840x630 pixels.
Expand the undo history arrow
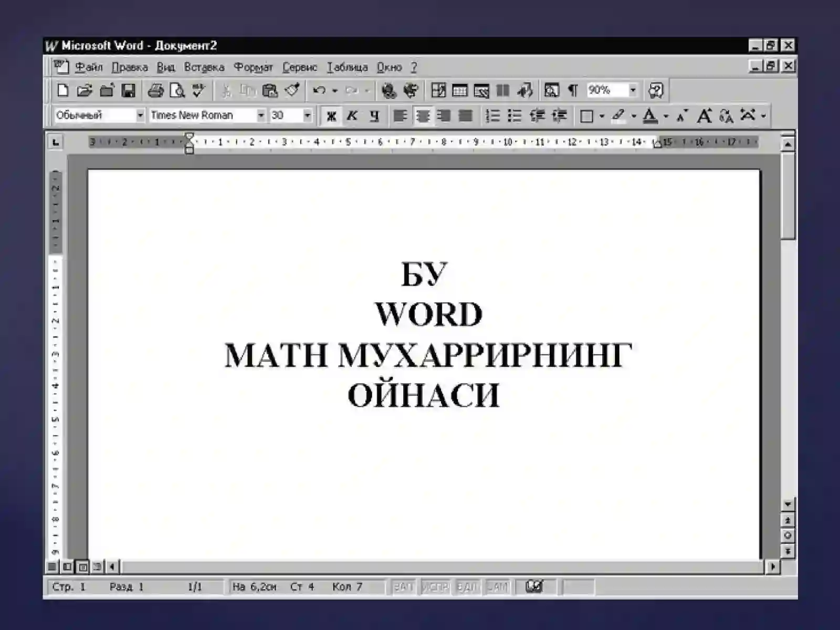[334, 90]
